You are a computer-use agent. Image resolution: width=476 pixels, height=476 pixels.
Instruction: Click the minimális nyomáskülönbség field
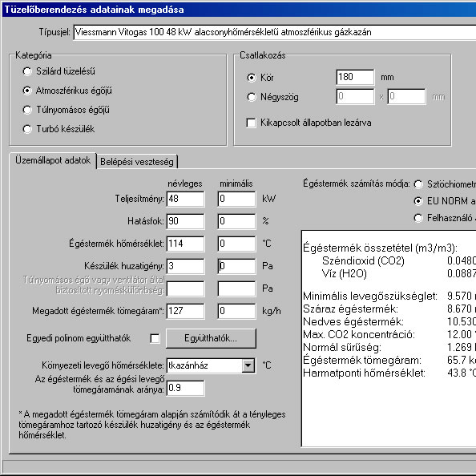(x=236, y=288)
